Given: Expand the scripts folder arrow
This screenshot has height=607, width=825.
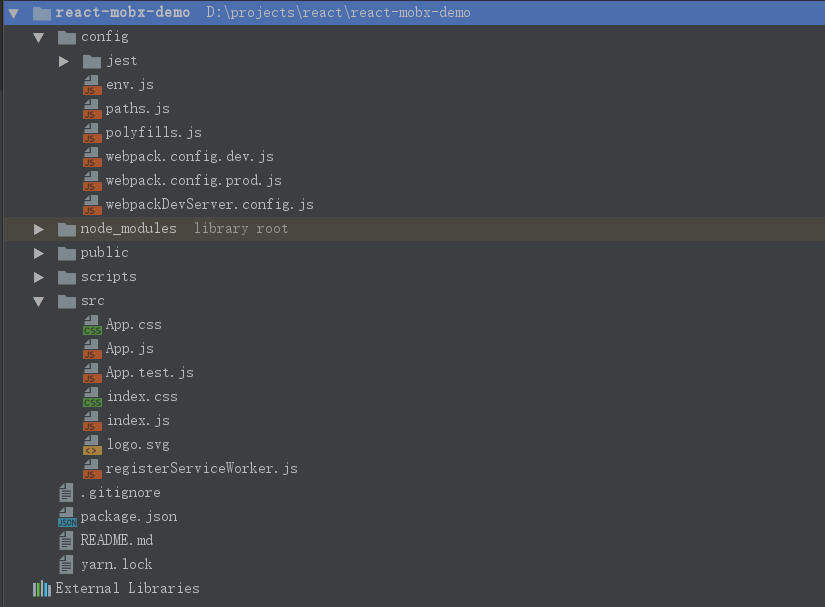Looking at the screenshot, I should coord(38,277).
